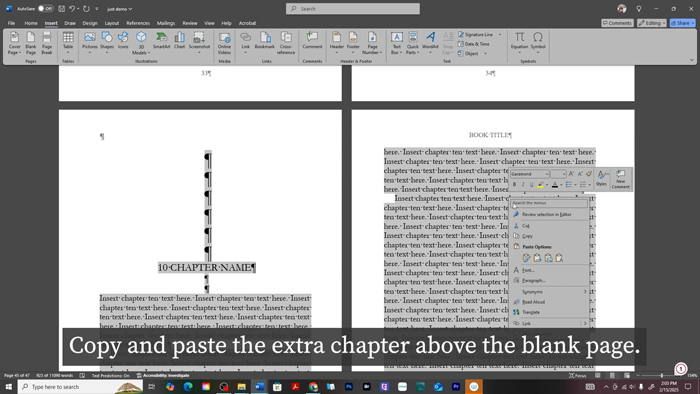Toggle Bold in the mini toolbar
The height and width of the screenshot is (394, 700).
coord(514,185)
